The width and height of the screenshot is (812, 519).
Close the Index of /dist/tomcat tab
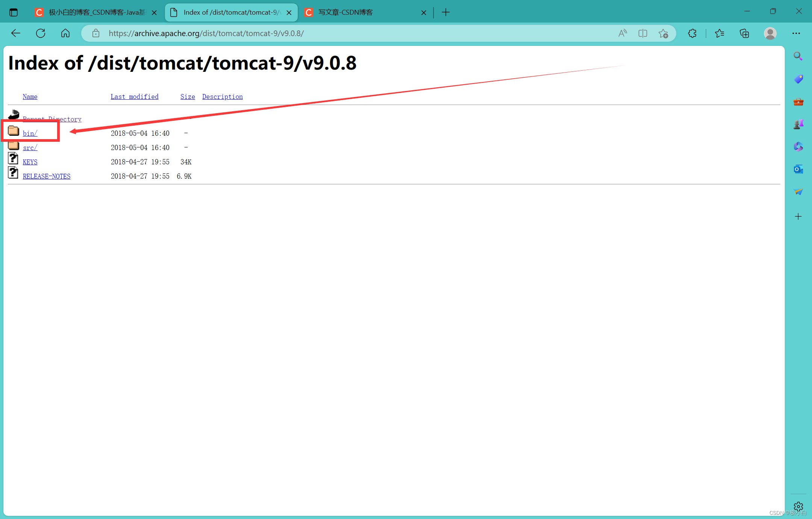point(289,13)
